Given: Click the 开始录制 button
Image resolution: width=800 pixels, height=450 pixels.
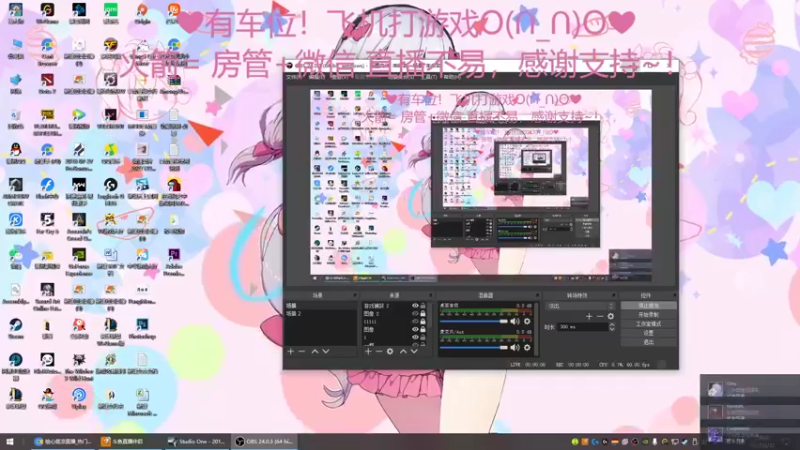Looking at the screenshot, I should 648,315.
